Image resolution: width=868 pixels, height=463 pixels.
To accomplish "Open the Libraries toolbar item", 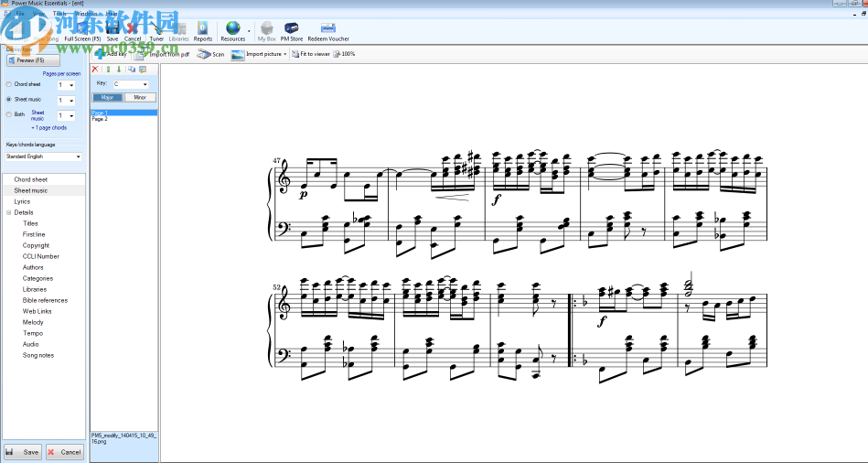I will [178, 31].
